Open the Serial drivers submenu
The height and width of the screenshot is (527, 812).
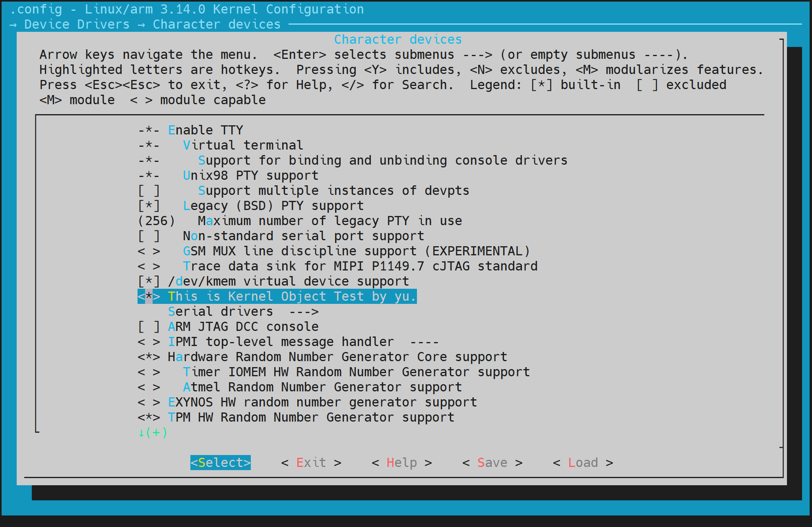pyautogui.click(x=243, y=311)
